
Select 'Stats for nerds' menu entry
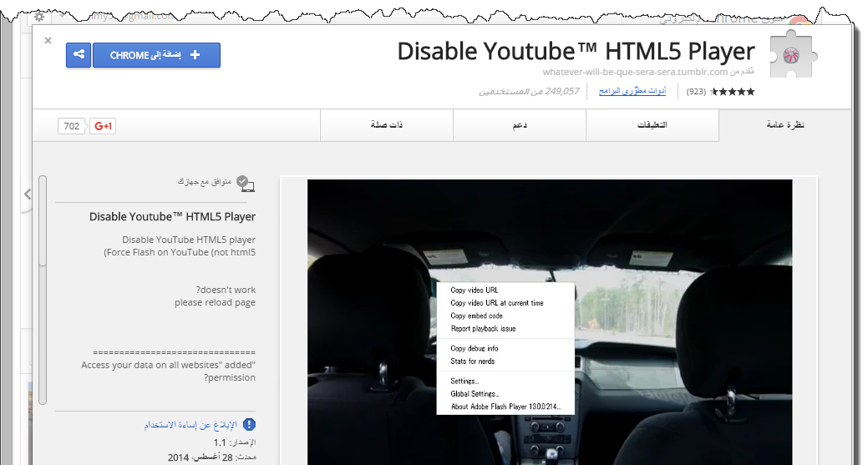point(473,361)
